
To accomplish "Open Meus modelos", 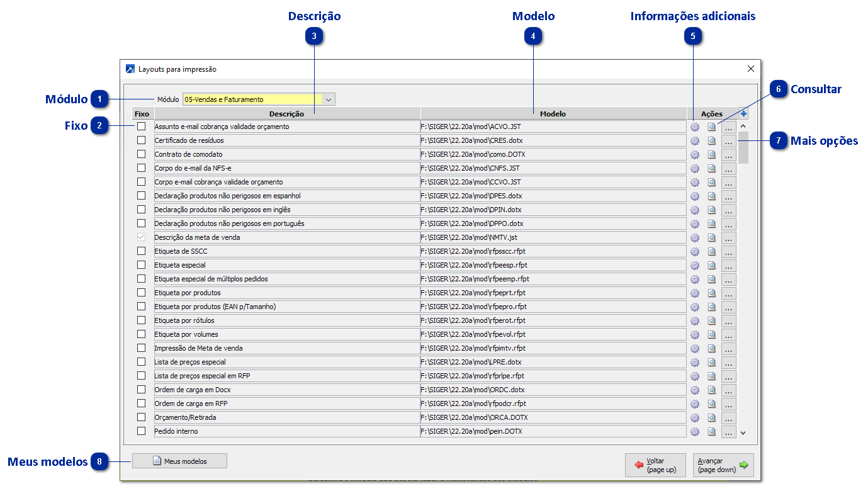I will coord(179,461).
